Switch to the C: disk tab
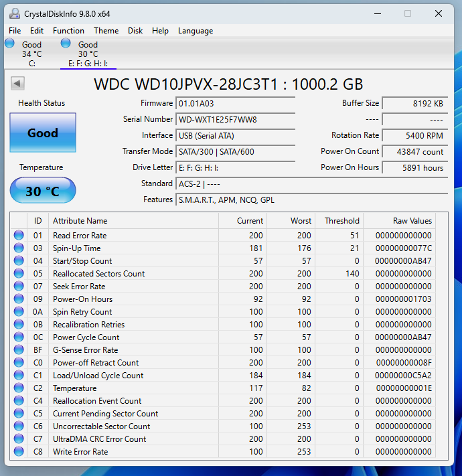The width and height of the screenshot is (462, 476). point(31,54)
